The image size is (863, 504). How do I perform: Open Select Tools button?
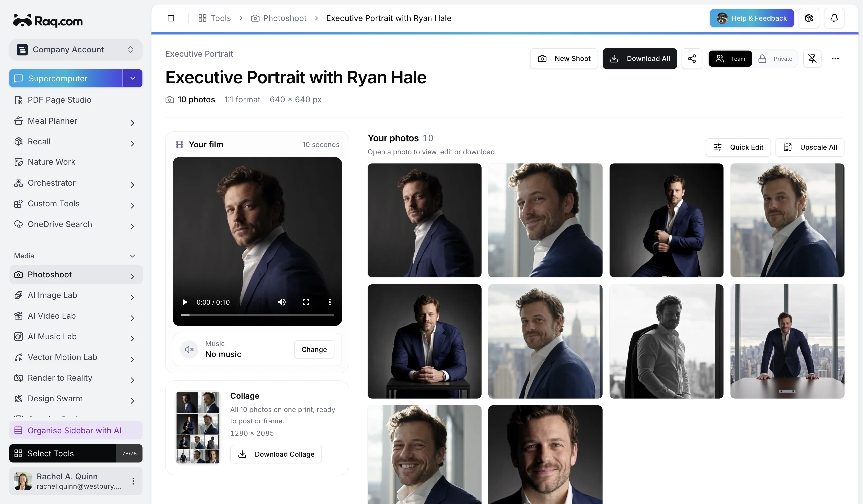point(62,453)
